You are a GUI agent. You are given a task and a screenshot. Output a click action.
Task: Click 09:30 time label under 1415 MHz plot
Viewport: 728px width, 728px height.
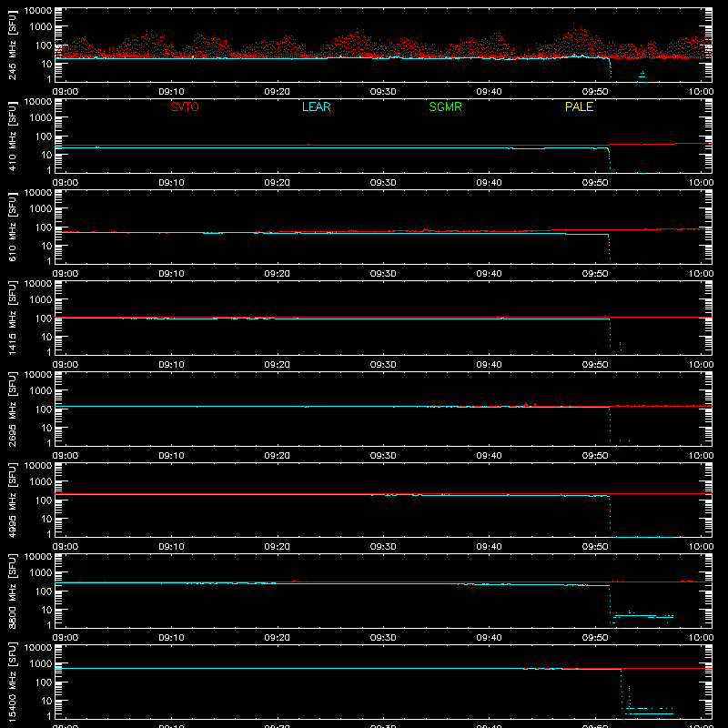tap(382, 365)
